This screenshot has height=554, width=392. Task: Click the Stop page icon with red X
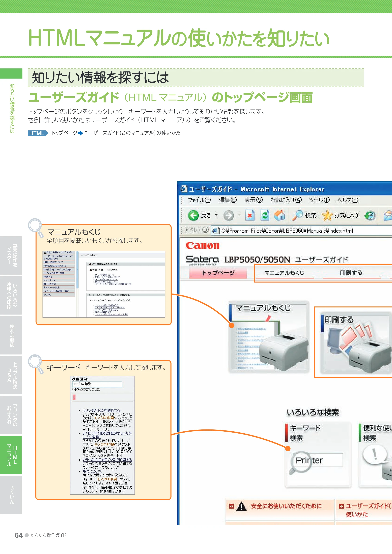pos(250,215)
